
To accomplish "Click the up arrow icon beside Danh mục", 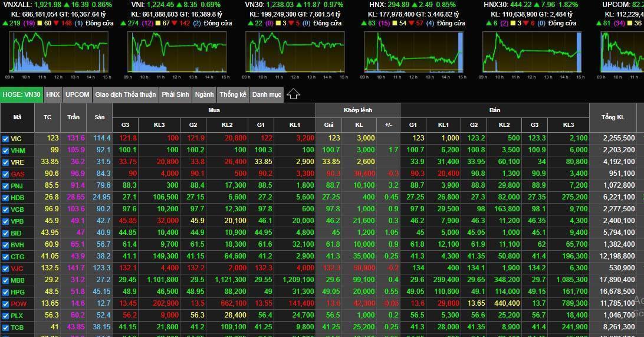I will coord(293,94).
